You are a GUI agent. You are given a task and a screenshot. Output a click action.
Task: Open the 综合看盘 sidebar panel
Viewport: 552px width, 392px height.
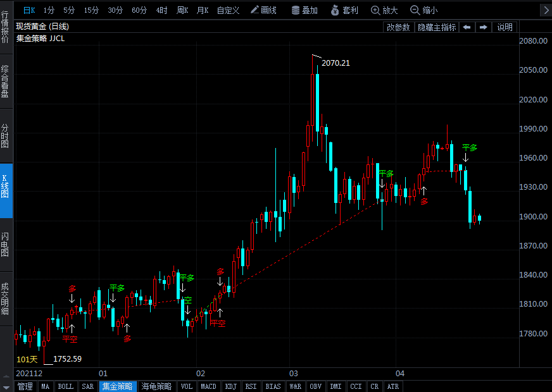pos(5,81)
